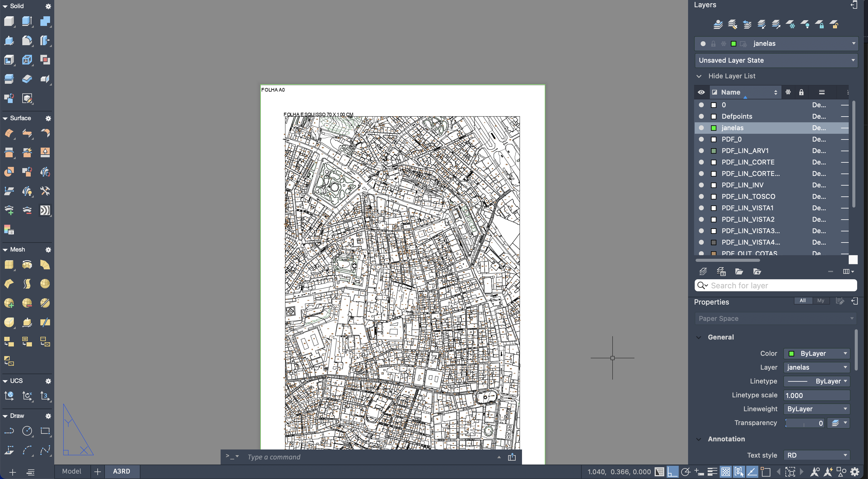
Task: Toggle visibility of PDF_LIN_CORTE layer
Action: [x=701, y=162]
